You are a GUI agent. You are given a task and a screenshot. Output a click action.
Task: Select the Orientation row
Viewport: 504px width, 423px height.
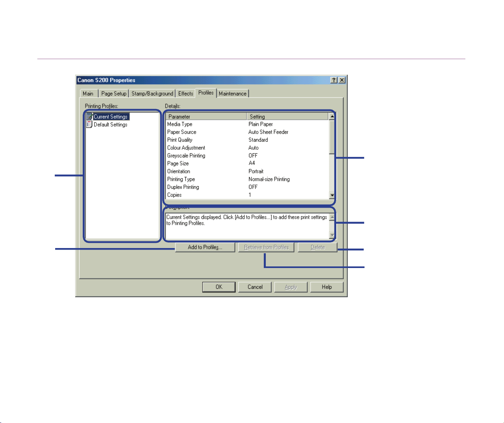pos(247,171)
